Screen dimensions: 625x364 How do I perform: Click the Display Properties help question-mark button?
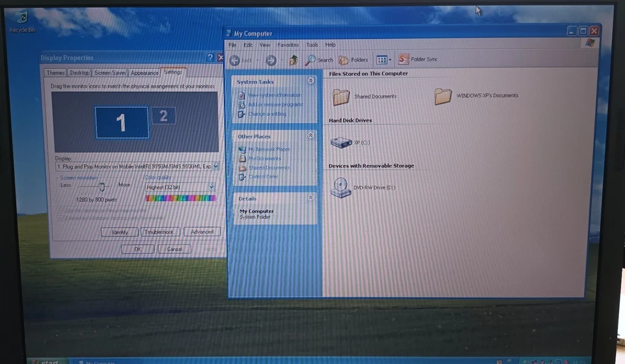coord(210,58)
